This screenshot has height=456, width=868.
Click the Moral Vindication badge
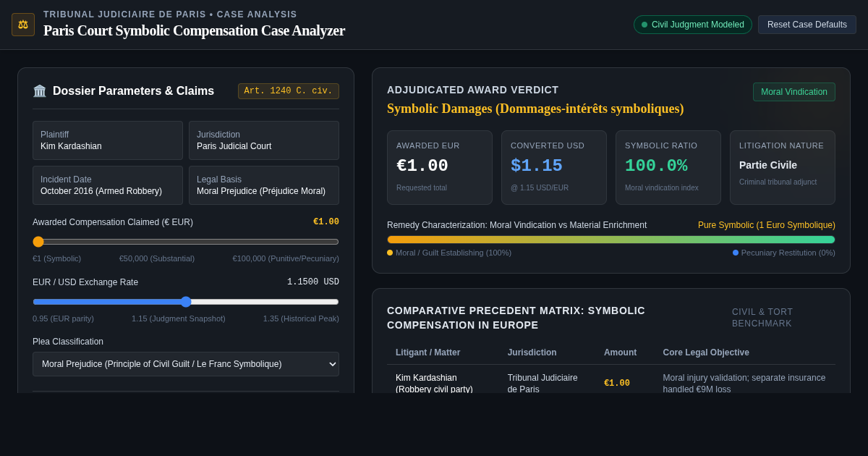(794, 92)
